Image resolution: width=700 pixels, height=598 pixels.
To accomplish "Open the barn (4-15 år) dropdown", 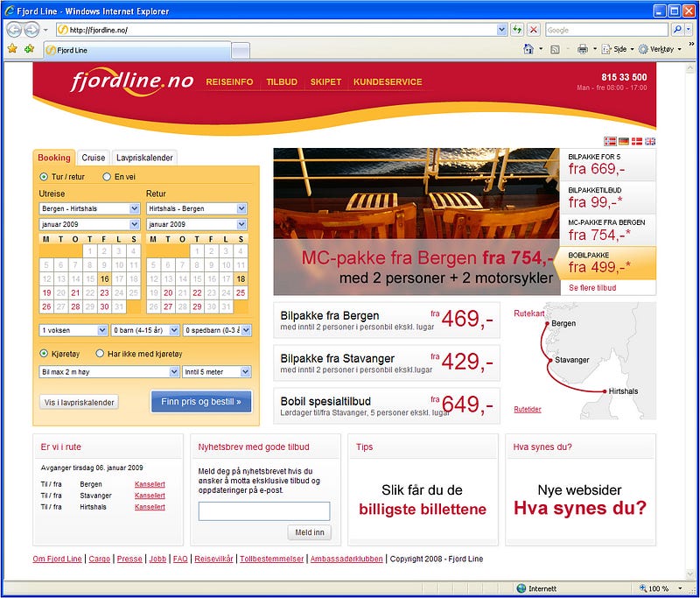I will pos(145,330).
